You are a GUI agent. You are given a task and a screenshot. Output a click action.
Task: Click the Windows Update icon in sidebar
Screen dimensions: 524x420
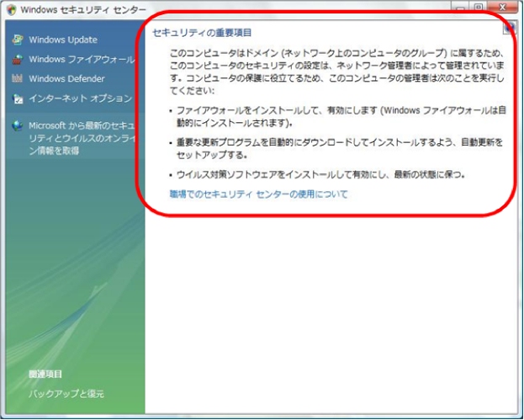point(18,40)
